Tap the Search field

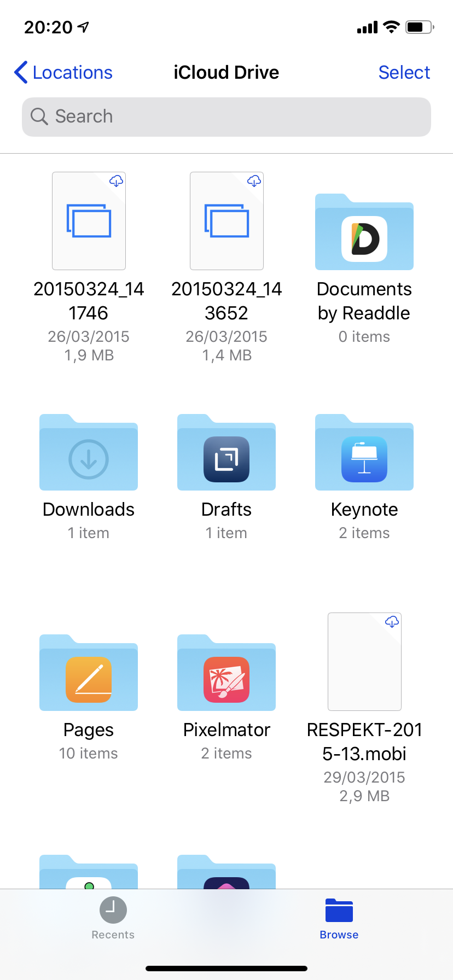pos(226,117)
